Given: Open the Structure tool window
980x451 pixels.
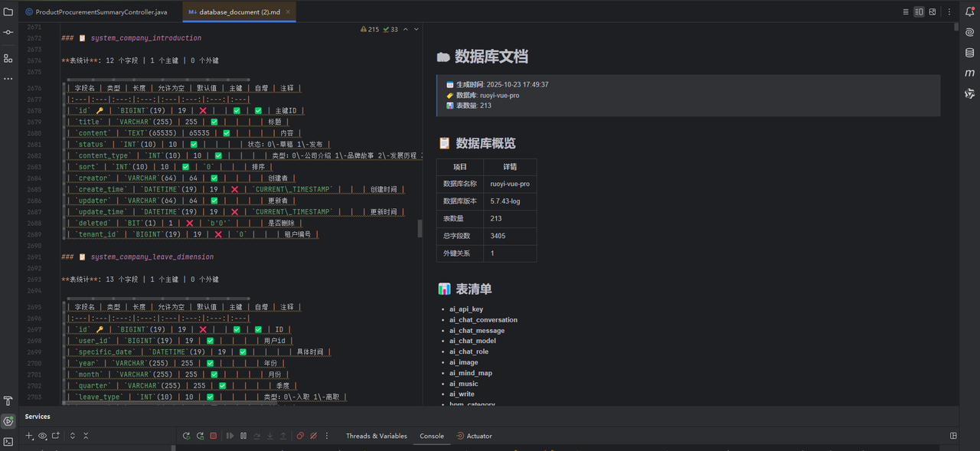Looking at the screenshot, I should coord(8,58).
